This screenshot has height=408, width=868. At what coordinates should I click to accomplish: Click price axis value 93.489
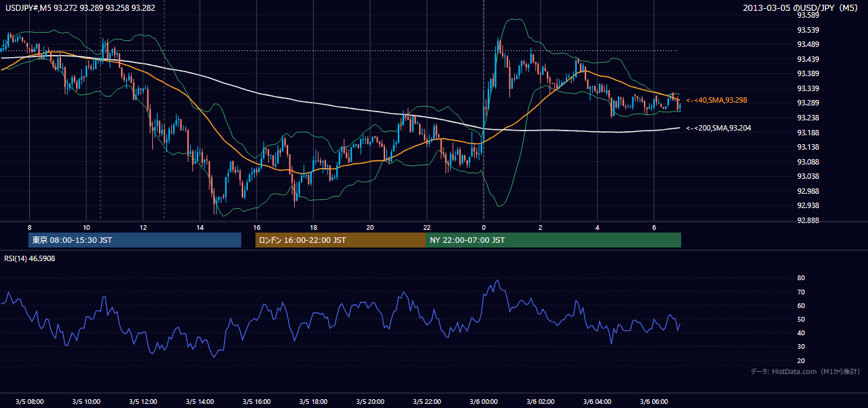807,44
